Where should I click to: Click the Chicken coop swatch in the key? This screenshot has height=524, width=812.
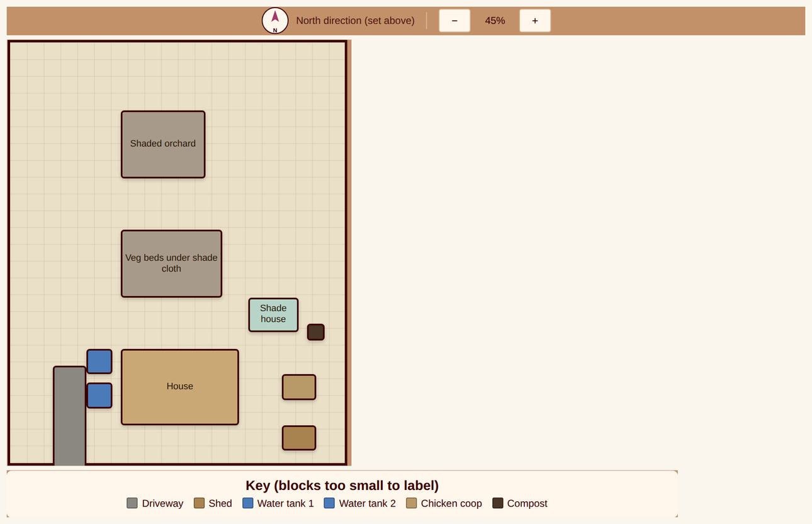(412, 503)
